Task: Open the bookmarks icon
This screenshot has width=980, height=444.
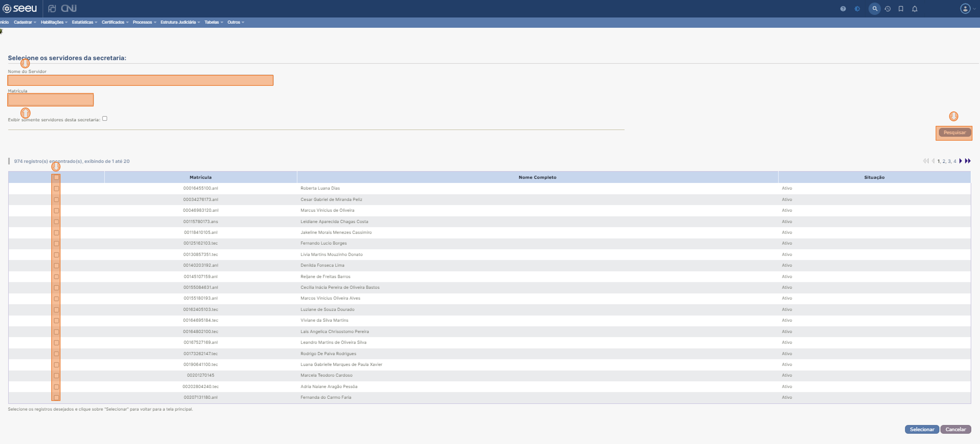Action: click(901, 9)
